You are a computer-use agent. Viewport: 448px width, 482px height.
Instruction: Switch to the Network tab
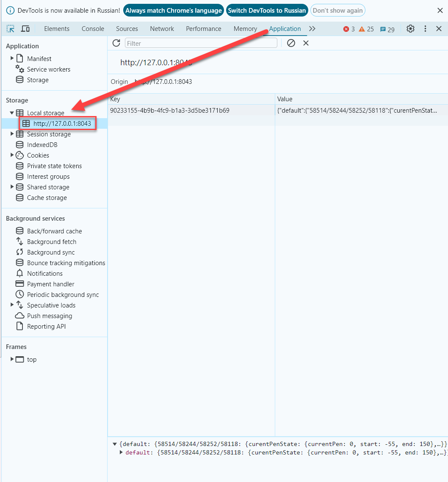[162, 29]
